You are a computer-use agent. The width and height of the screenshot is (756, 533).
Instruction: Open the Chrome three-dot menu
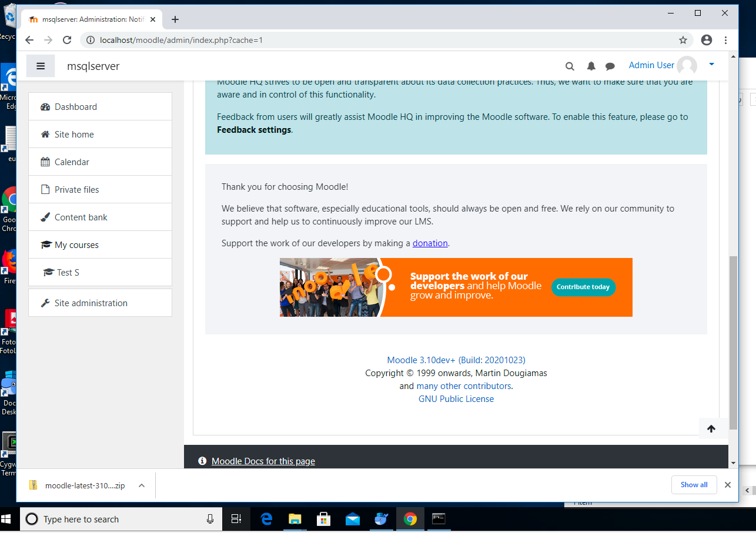(x=726, y=40)
